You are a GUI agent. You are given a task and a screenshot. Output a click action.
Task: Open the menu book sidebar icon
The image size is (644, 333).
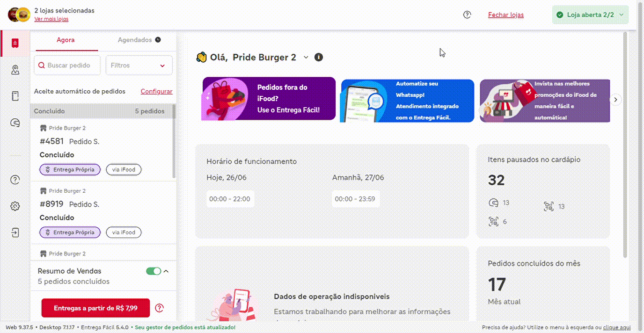[15, 96]
